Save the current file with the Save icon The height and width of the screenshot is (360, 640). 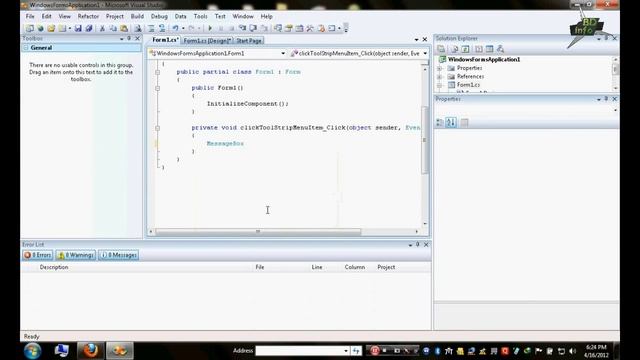78,28
